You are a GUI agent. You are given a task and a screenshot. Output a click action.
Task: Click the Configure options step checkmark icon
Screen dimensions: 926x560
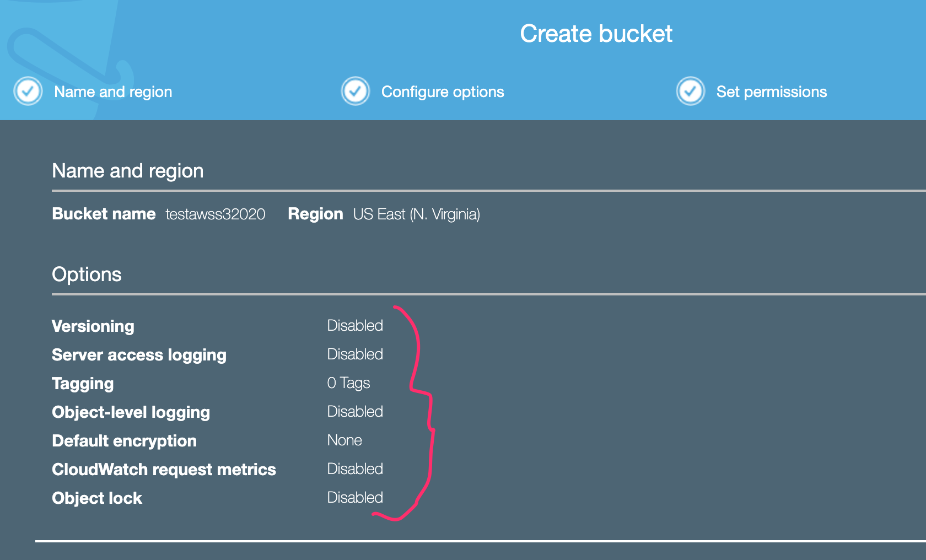pyautogui.click(x=356, y=91)
